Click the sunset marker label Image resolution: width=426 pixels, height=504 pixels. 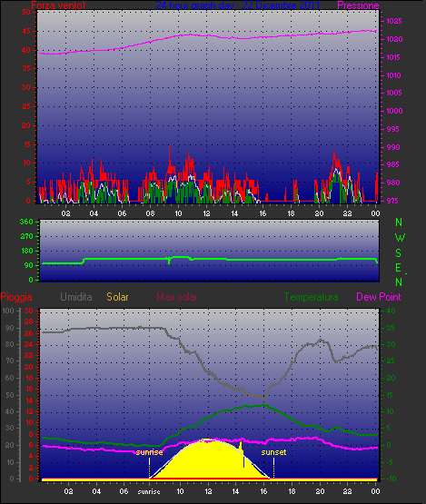273,452
